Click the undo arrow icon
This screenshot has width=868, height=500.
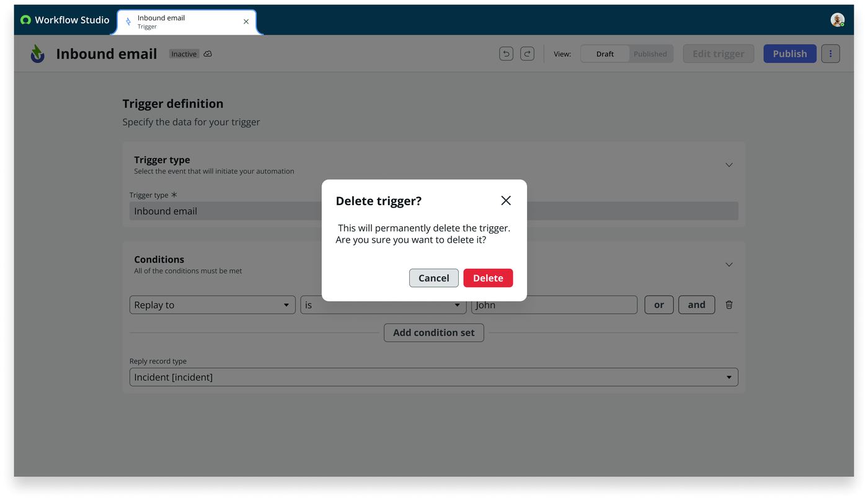click(506, 54)
